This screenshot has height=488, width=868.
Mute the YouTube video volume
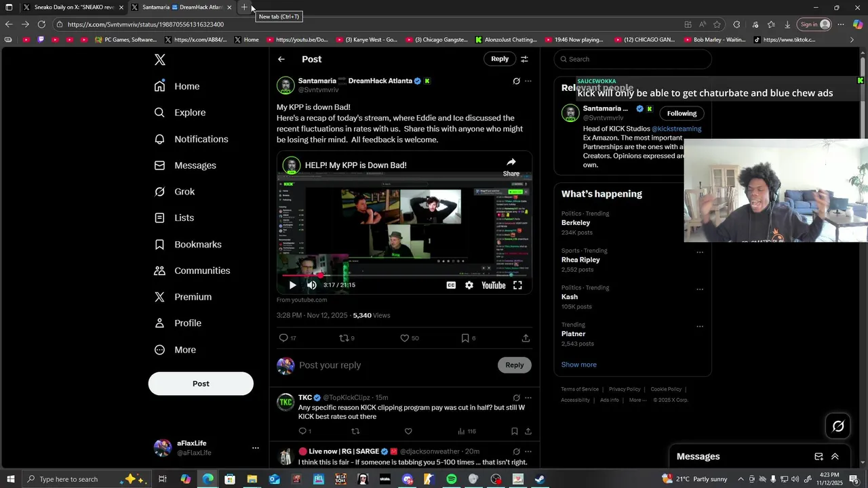pos(312,285)
